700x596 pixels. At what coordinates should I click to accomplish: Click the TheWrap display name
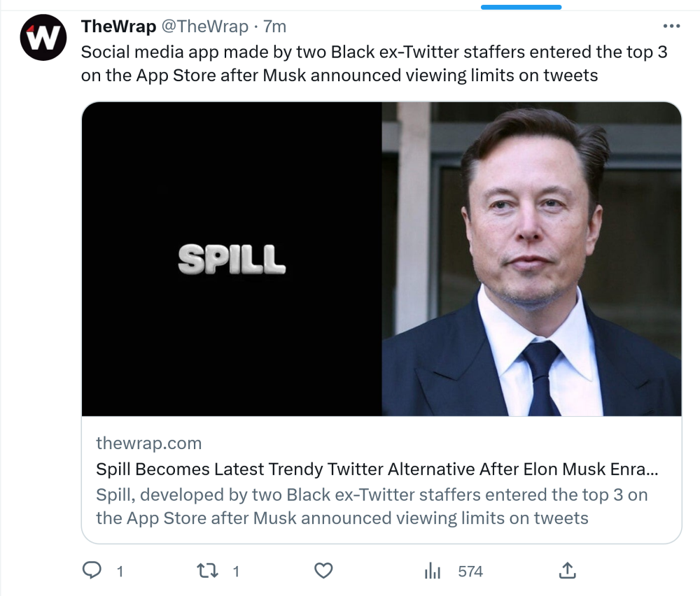[x=118, y=27]
